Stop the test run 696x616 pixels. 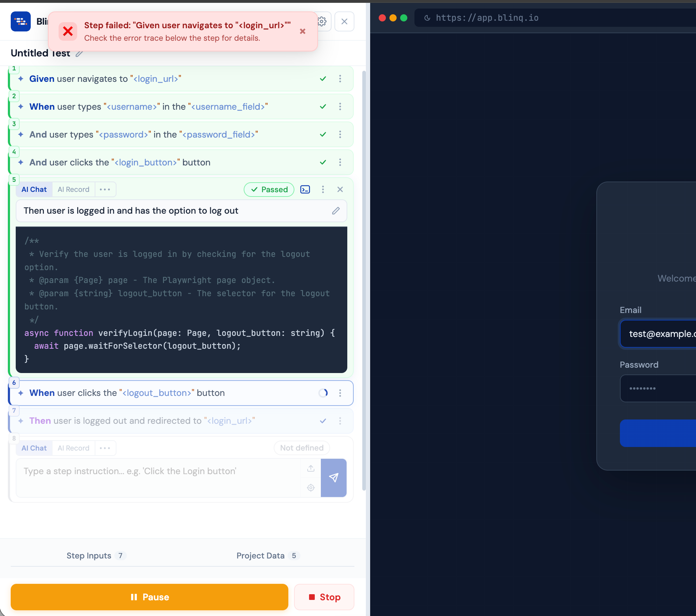pos(324,597)
